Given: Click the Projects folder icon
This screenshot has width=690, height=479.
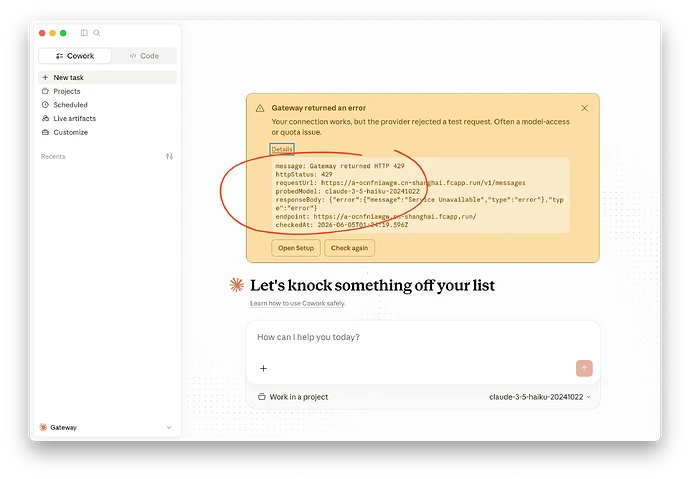Looking at the screenshot, I should pyautogui.click(x=45, y=91).
